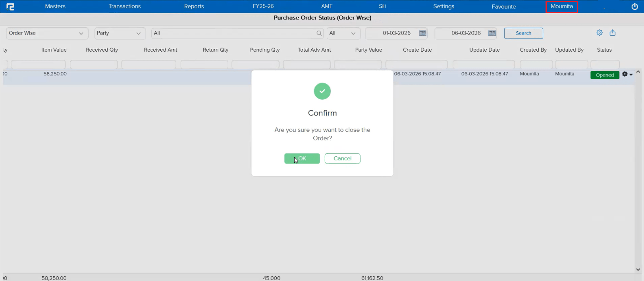Click the scrollbar down arrow
644x281 pixels.
[638, 269]
